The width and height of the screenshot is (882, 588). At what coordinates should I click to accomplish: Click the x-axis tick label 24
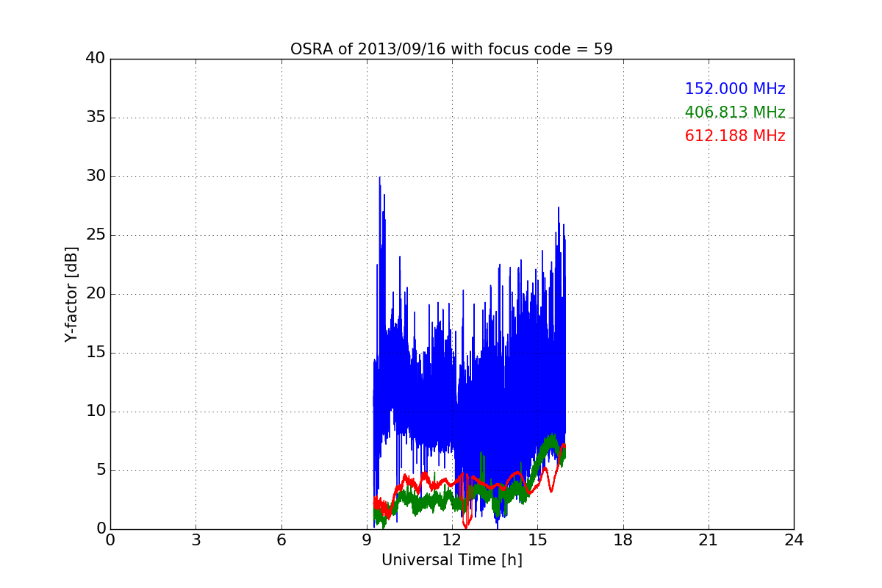point(794,540)
